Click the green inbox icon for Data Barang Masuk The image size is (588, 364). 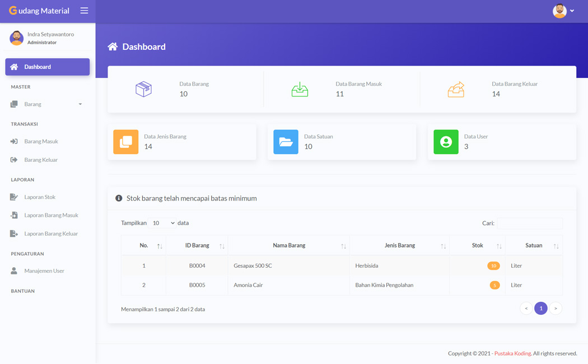click(x=300, y=89)
